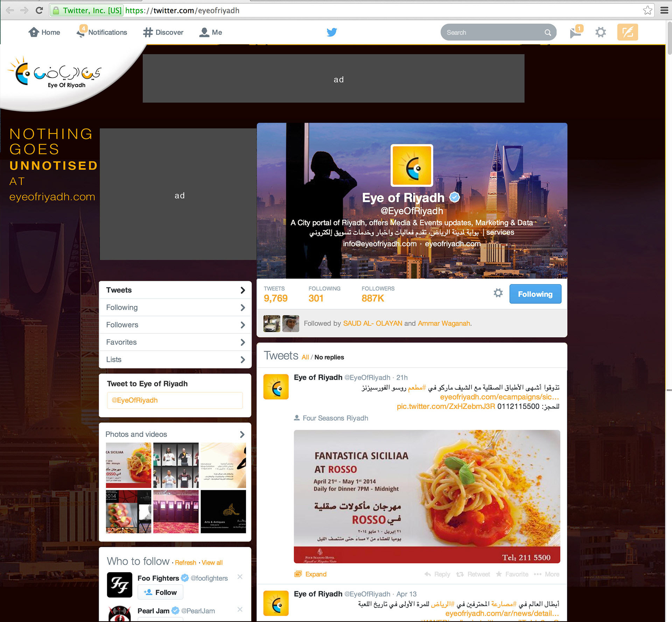Open Favorites sidebar row
The image size is (672, 622).
pos(175,342)
